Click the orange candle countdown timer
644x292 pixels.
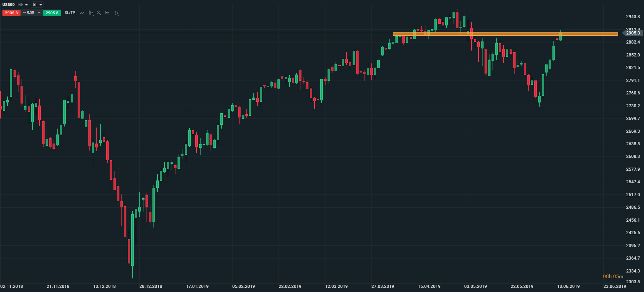613,276
